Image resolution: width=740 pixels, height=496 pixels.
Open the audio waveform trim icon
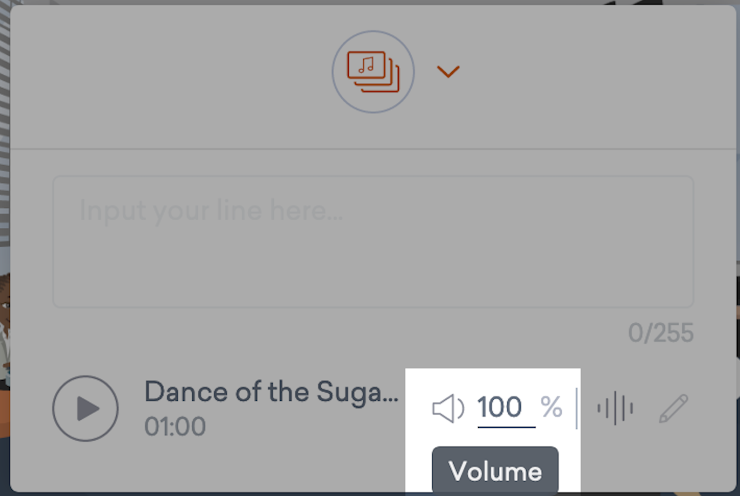point(615,408)
